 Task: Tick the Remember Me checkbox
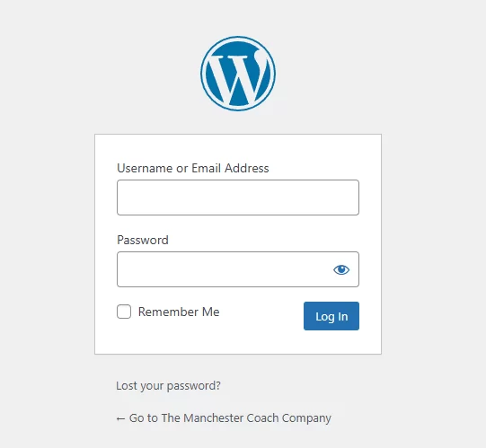pyautogui.click(x=124, y=312)
